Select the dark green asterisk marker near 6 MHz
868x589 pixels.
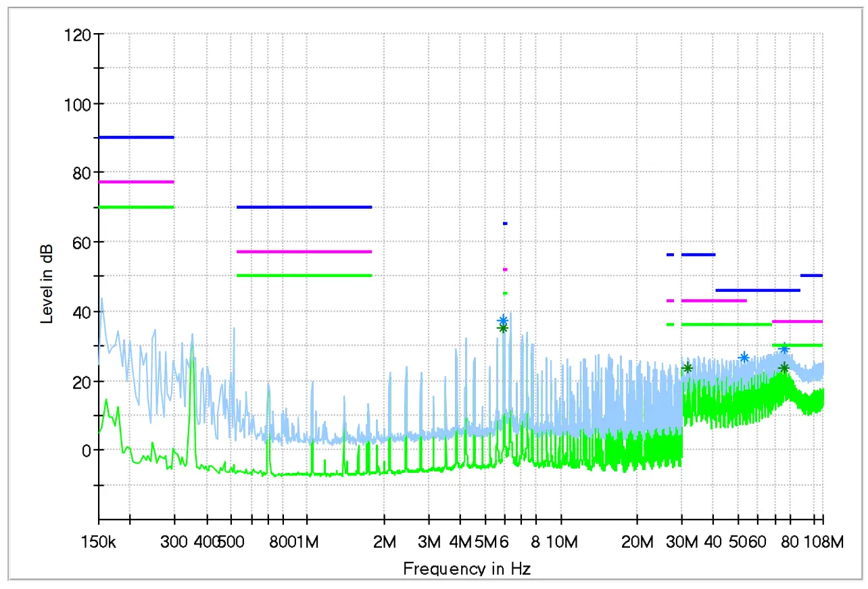[503, 328]
